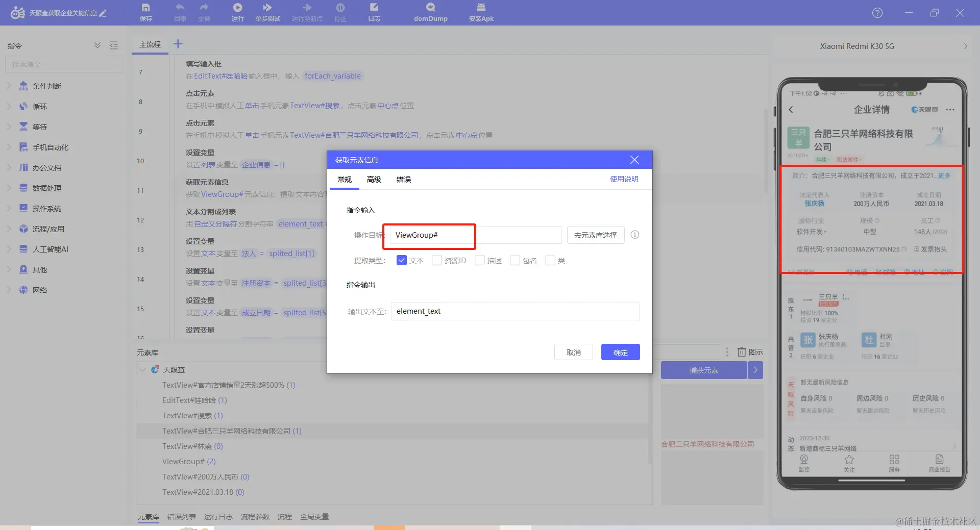Viewport: 980px width, 530px height.
Task: Open the dropdown arrow next to 捕获元素
Action: [755, 370]
